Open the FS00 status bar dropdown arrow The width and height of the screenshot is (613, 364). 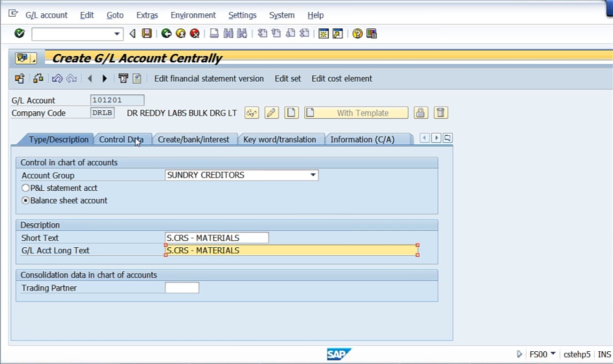(553, 353)
